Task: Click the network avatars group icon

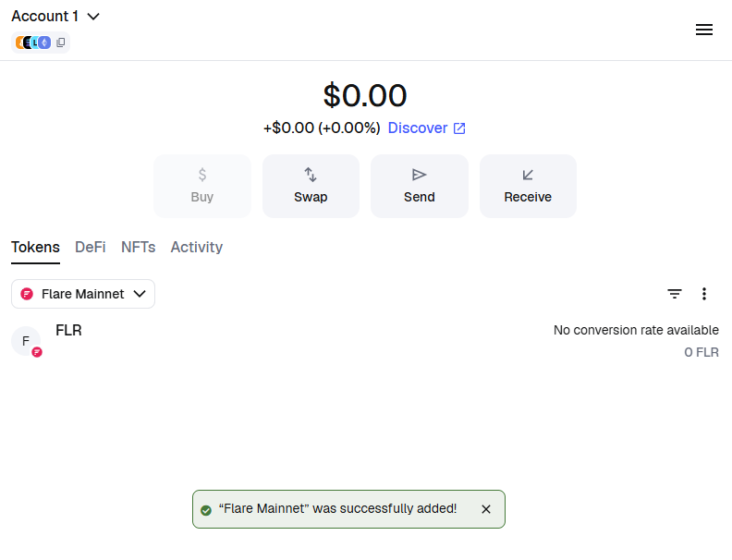Action: (x=33, y=43)
